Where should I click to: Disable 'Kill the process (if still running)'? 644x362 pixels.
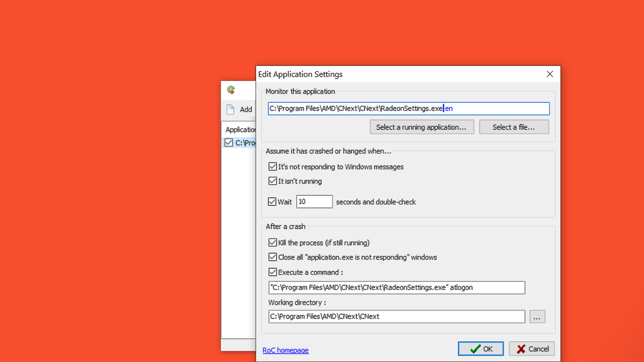(x=273, y=242)
